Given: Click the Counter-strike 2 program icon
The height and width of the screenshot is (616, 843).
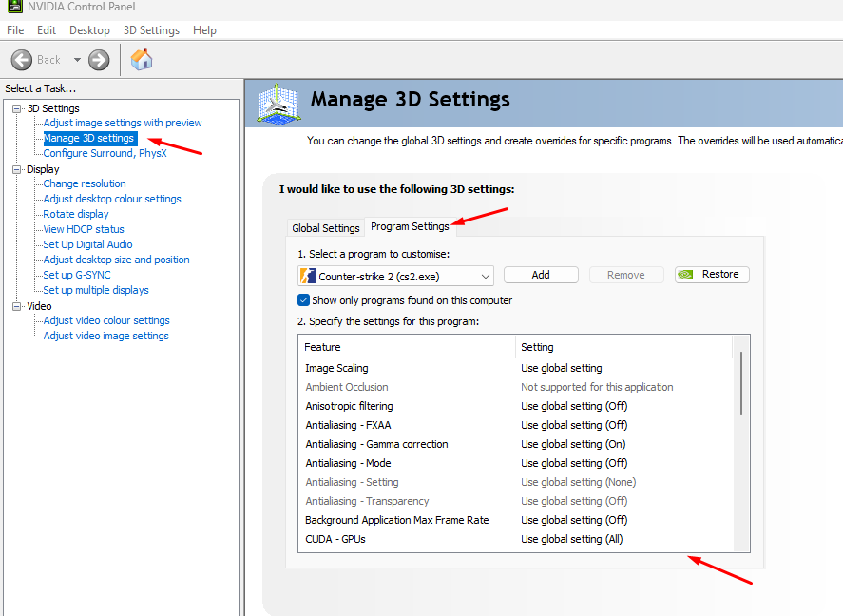Looking at the screenshot, I should pos(308,277).
